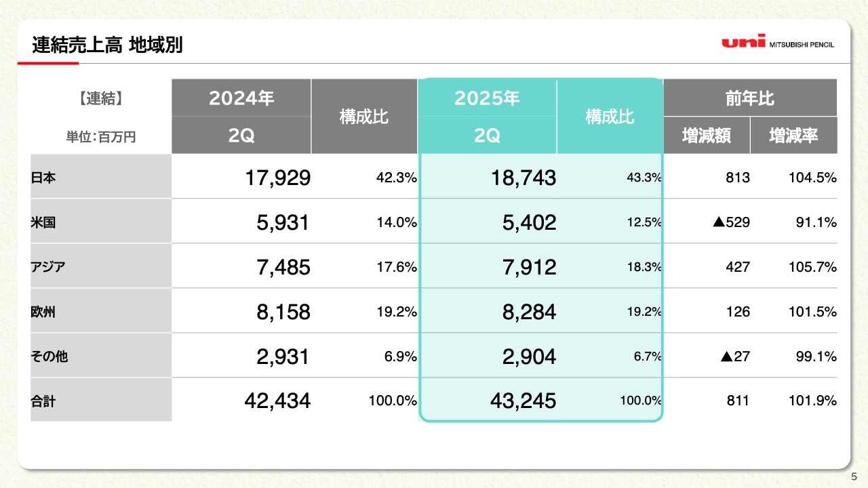Screen dimensions: 868x488
Task: Click the highlighted 2025年 column header
Action: click(x=487, y=98)
